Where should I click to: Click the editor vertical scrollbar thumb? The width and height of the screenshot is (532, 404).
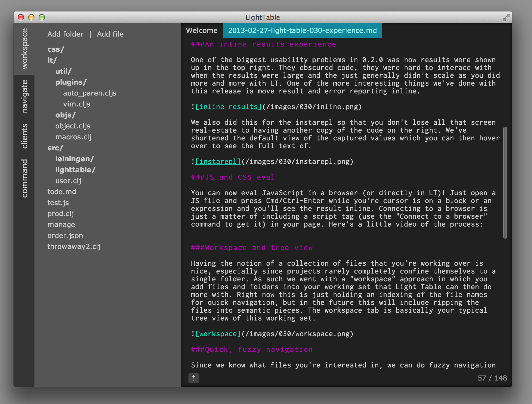pos(505,183)
